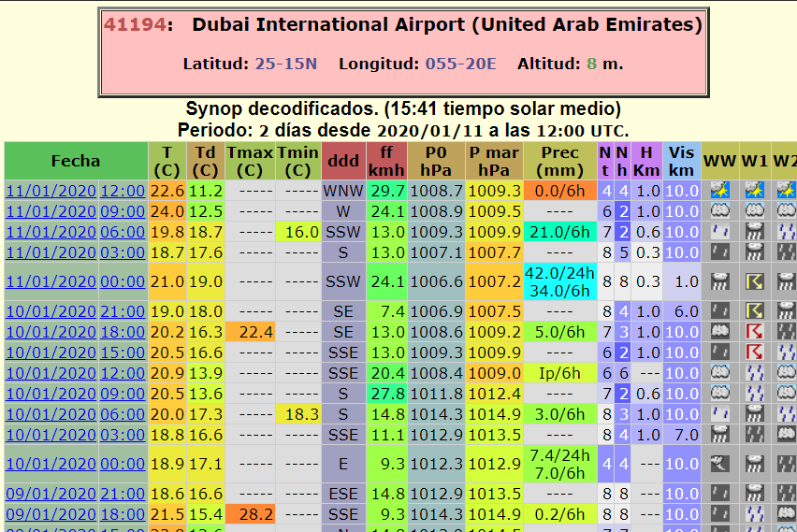Click the cyan 21.0/6h precipitation cell
This screenshot has height=532, width=797.
click(559, 232)
